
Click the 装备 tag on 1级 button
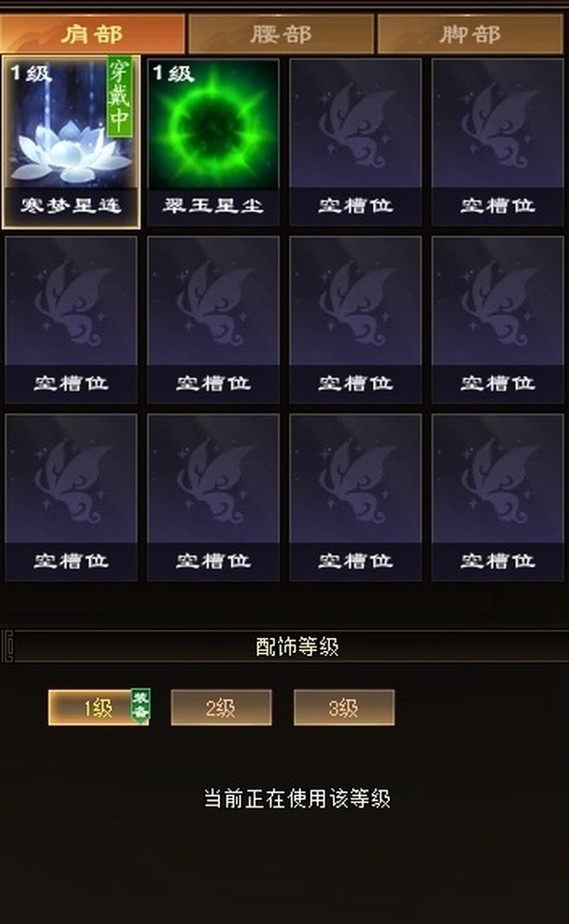(x=140, y=705)
